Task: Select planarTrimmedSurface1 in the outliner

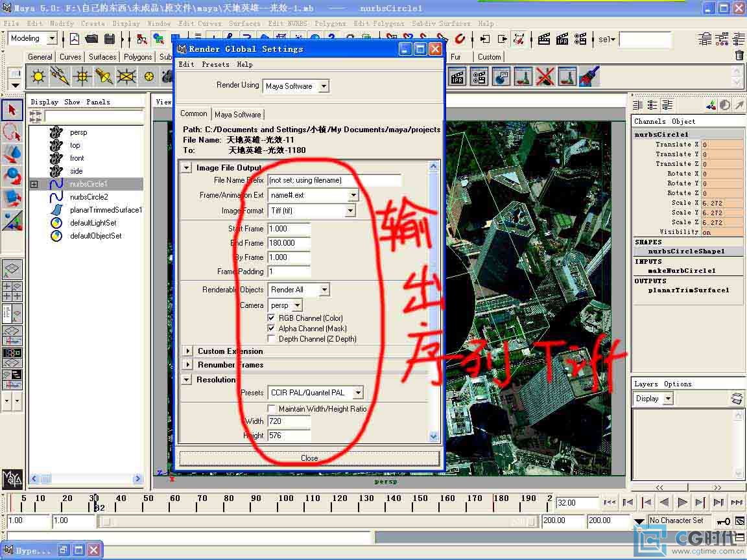Action: 106,210
